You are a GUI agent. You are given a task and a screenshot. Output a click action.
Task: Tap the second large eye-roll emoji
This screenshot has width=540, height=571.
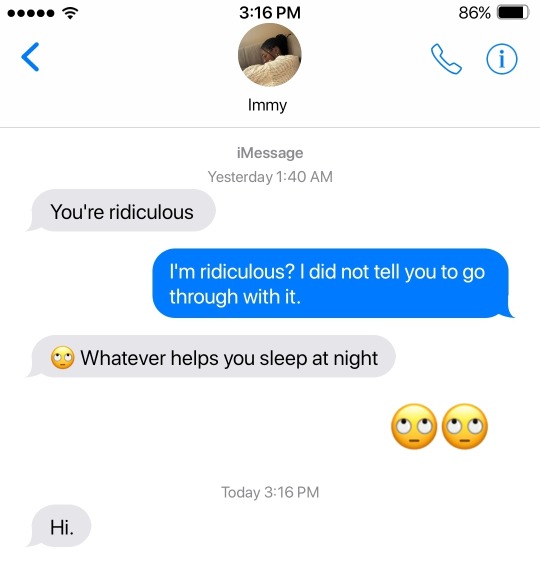[465, 426]
